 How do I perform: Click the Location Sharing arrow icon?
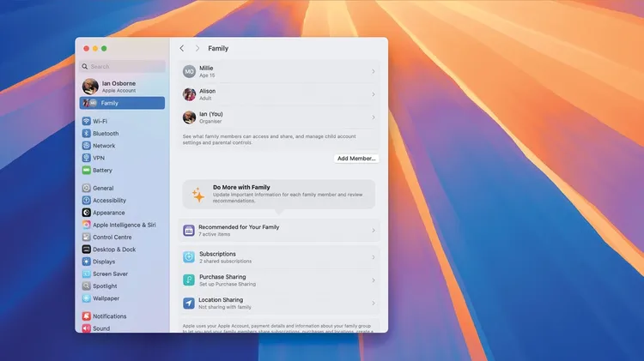pyautogui.click(x=189, y=304)
